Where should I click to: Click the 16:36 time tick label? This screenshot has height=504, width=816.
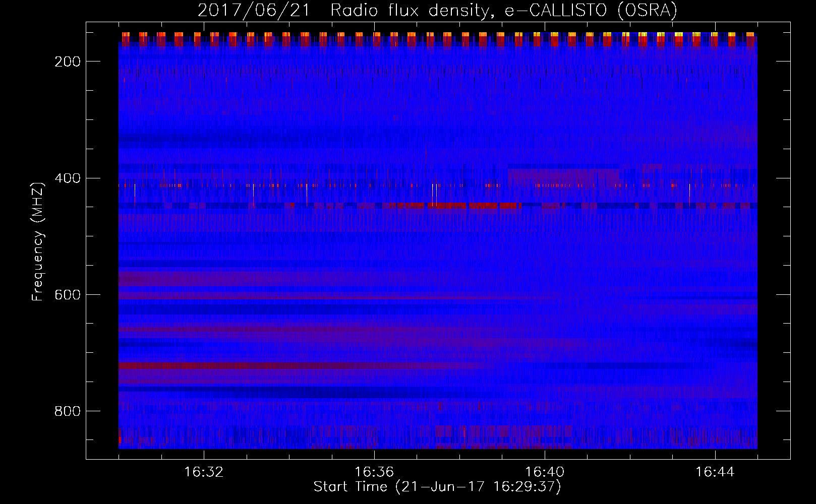pyautogui.click(x=374, y=472)
